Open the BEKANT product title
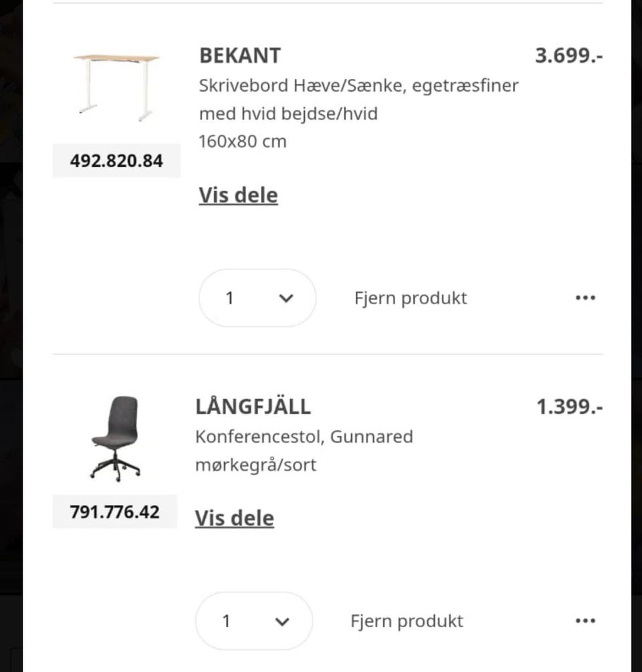The image size is (642, 672). tap(240, 55)
